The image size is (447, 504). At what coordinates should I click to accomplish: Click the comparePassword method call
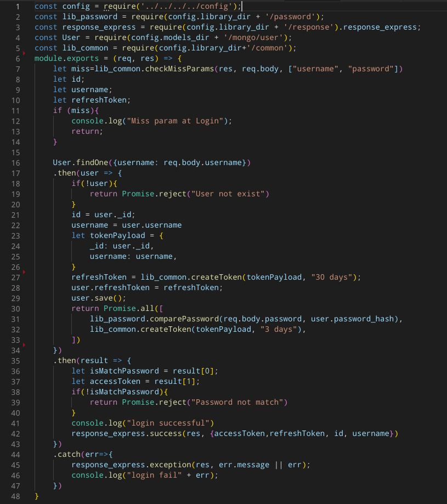[x=184, y=319]
